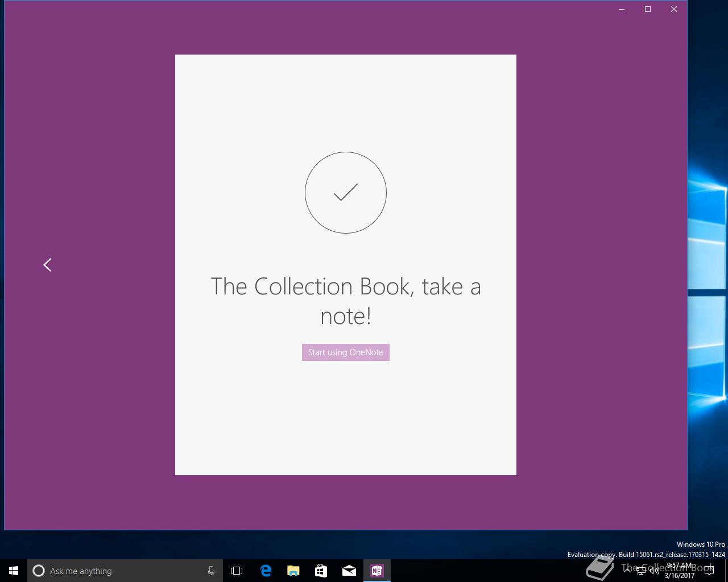Open the Action Center notifications icon
The width and height of the screenshot is (728, 582).
click(x=709, y=571)
